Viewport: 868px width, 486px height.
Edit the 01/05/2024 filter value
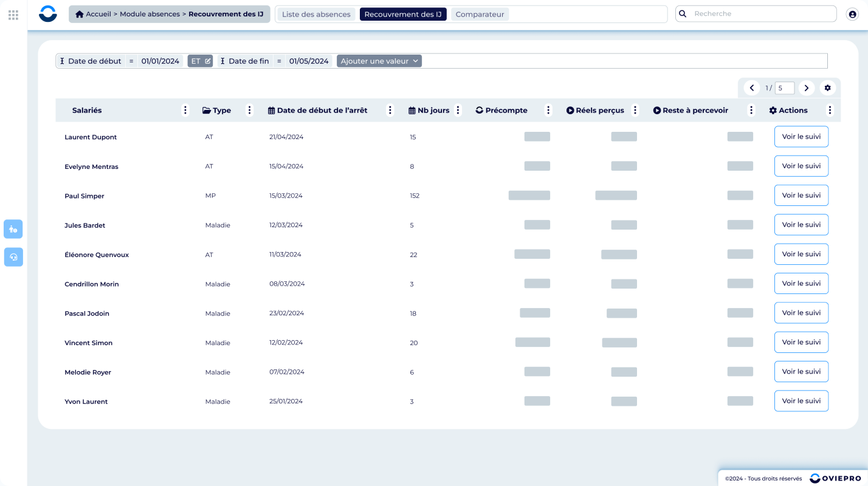(x=309, y=61)
